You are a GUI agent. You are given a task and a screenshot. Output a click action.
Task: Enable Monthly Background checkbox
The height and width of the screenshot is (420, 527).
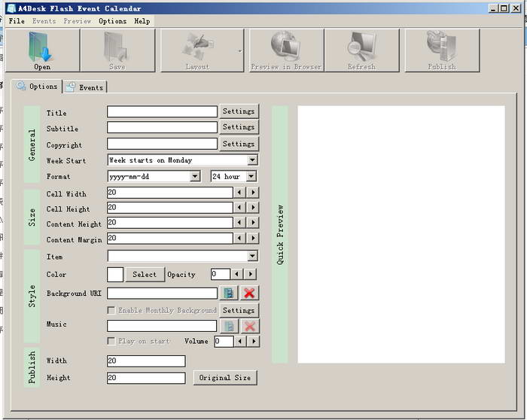[111, 310]
